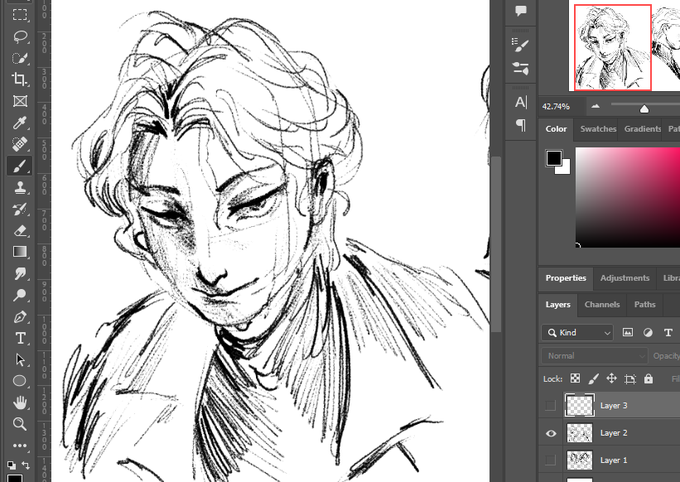The height and width of the screenshot is (482, 680).
Task: Select the Eraser tool
Action: pos(20,230)
